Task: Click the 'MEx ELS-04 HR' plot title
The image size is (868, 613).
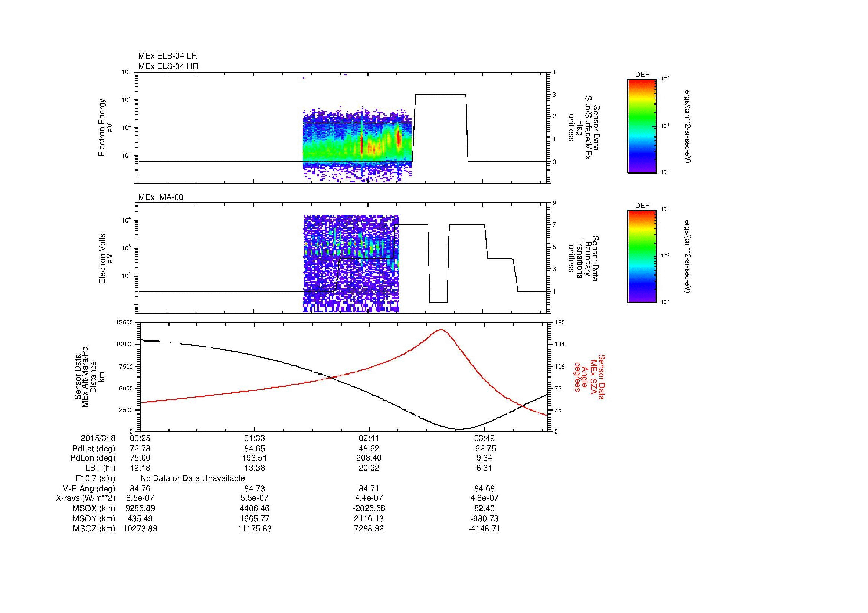Action: pyautogui.click(x=168, y=66)
